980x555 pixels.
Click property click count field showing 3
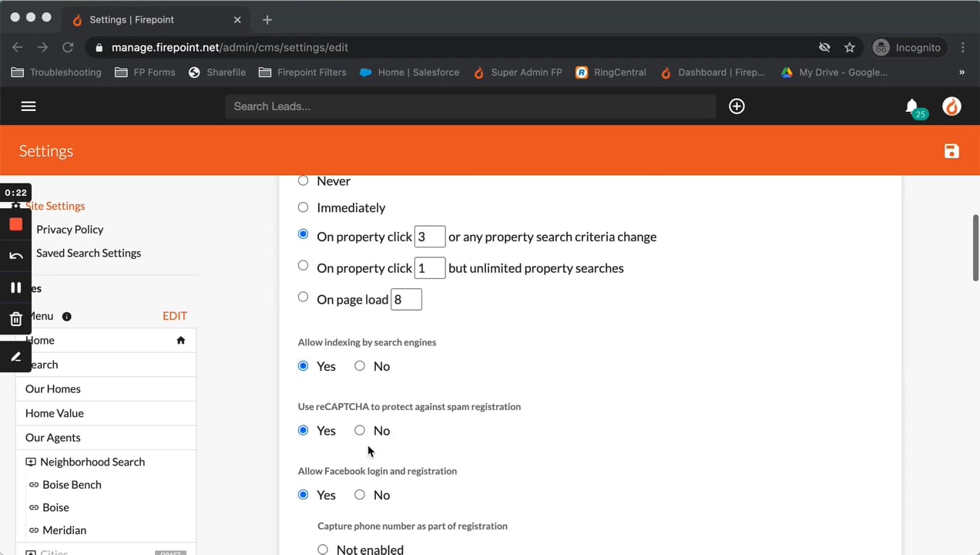pyautogui.click(x=430, y=237)
